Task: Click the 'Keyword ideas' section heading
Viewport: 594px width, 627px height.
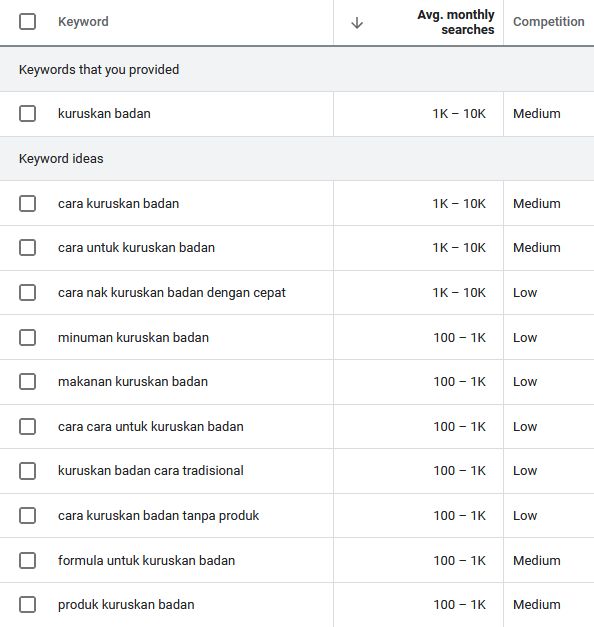Action: point(61,159)
